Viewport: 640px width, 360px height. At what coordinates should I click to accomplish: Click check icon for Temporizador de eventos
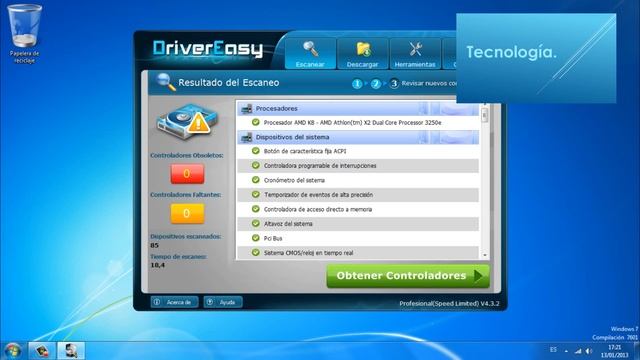pyautogui.click(x=256, y=194)
